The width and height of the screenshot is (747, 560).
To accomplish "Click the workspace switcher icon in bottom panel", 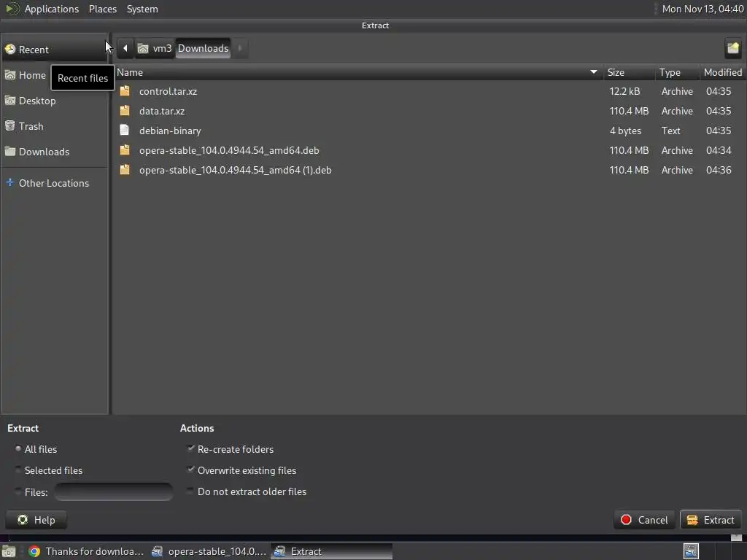I will pyautogui.click(x=691, y=551).
